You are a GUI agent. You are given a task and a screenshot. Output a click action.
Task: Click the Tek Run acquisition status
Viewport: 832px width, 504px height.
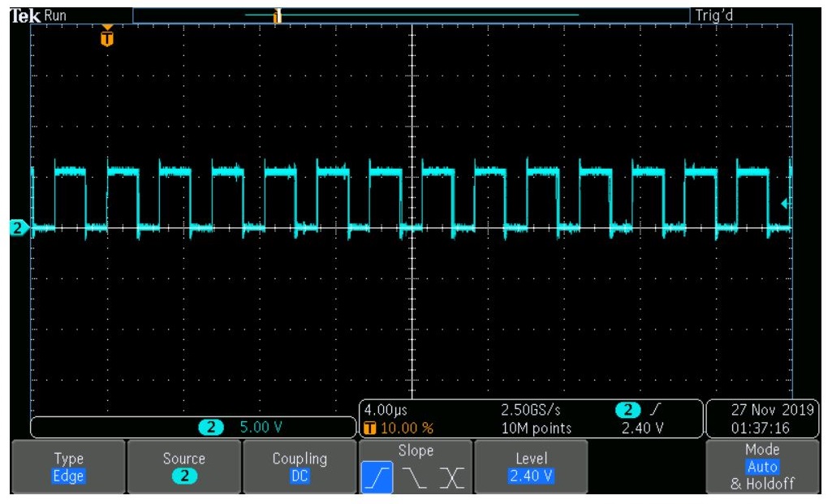coord(39,15)
